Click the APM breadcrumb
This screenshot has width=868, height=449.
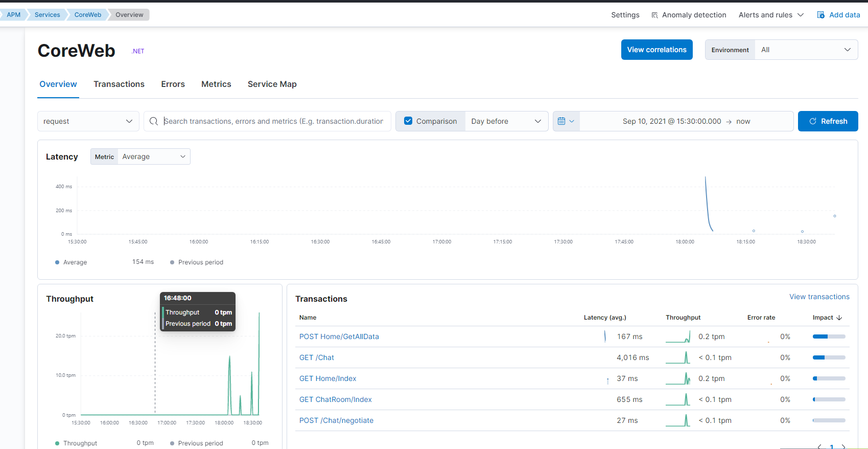[14, 15]
